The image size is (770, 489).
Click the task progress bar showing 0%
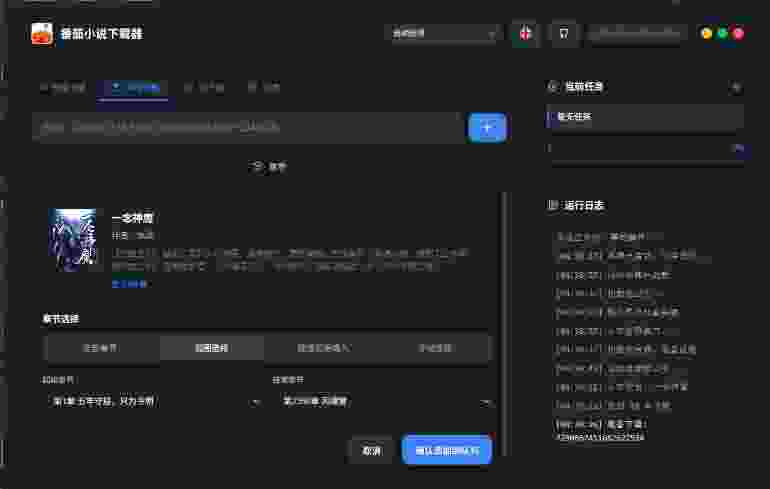[640, 148]
